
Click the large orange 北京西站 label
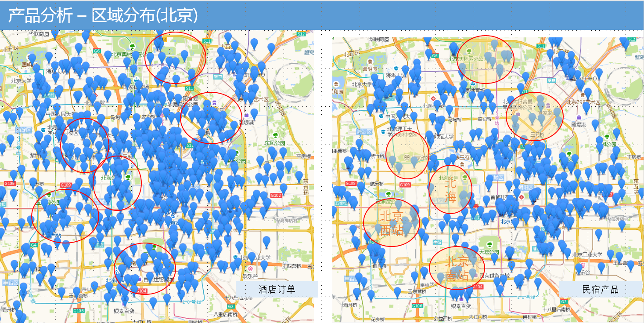392,223
